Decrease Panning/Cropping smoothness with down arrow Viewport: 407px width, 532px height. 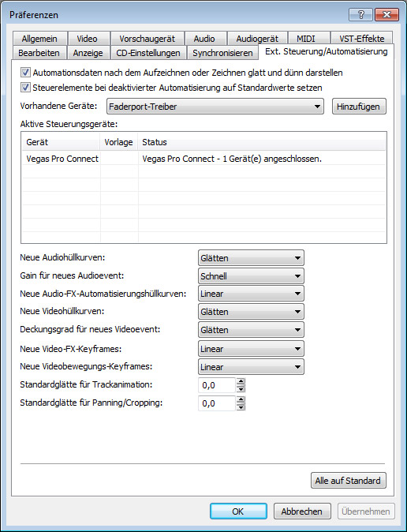pos(241,406)
